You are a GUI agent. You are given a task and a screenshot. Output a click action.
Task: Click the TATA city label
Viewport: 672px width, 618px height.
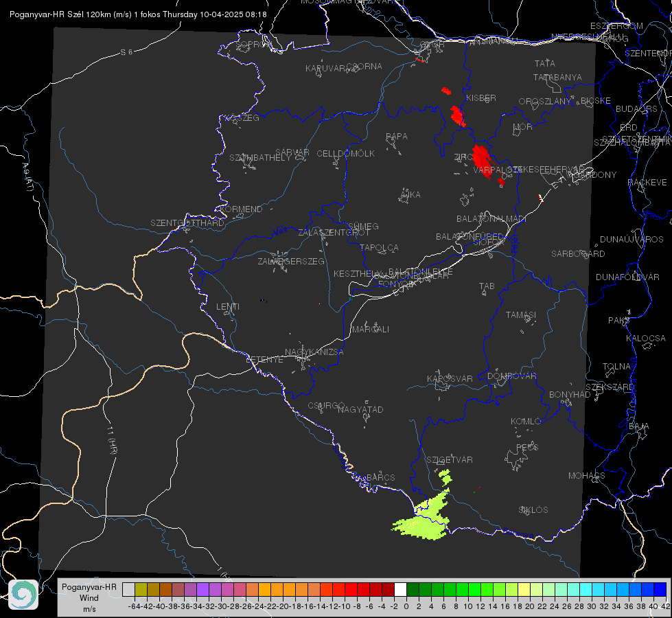click(545, 63)
